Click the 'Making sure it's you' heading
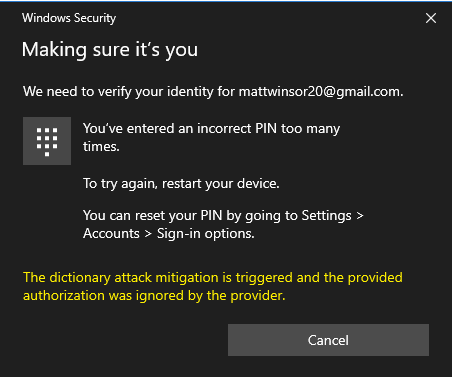Screen dimensions: 452x377 [110, 50]
